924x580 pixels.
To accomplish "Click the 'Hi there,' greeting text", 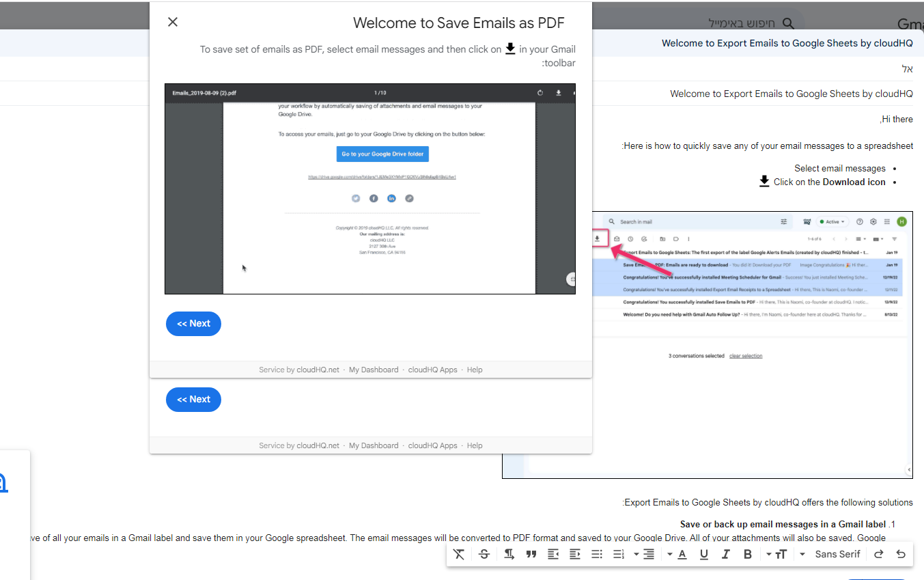I will pyautogui.click(x=897, y=119).
